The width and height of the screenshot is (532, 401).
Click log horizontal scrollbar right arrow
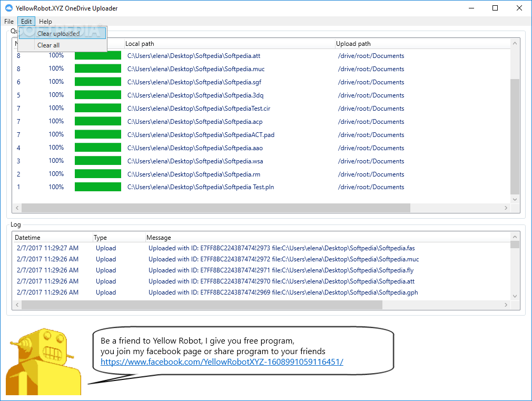click(x=506, y=305)
